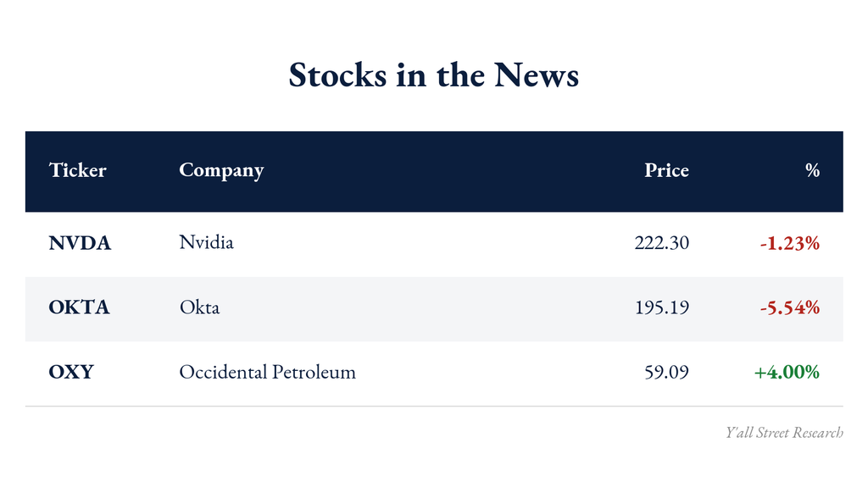Viewport: 868px width, 487px height.
Task: Click the 195.19 price value
Action: [661, 307]
